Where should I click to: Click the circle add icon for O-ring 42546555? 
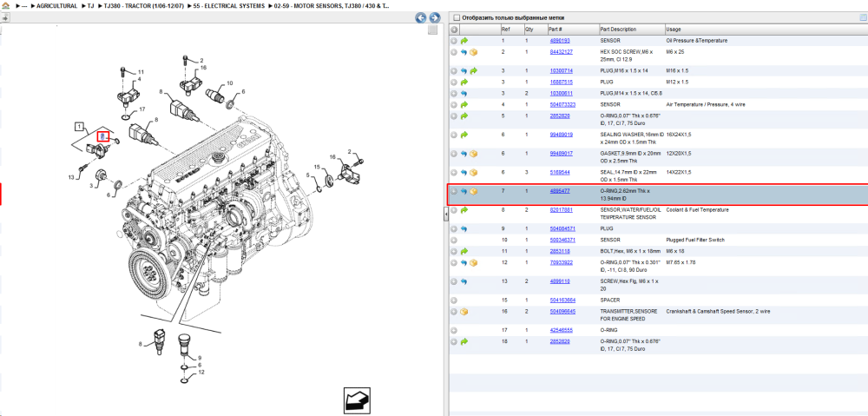point(454,331)
